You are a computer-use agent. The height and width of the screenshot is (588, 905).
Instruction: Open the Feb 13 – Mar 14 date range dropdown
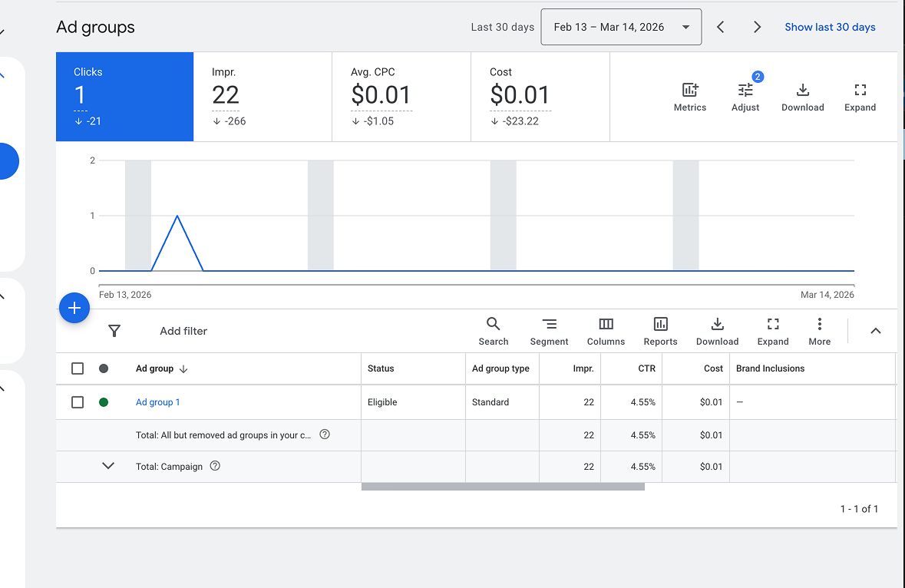point(620,26)
